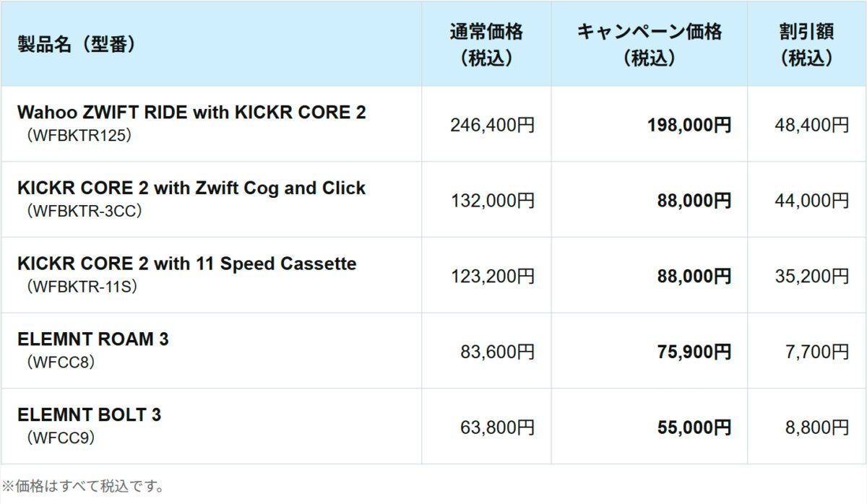
Task: Select the 割引額（税込） header cell
Action: coord(807,45)
